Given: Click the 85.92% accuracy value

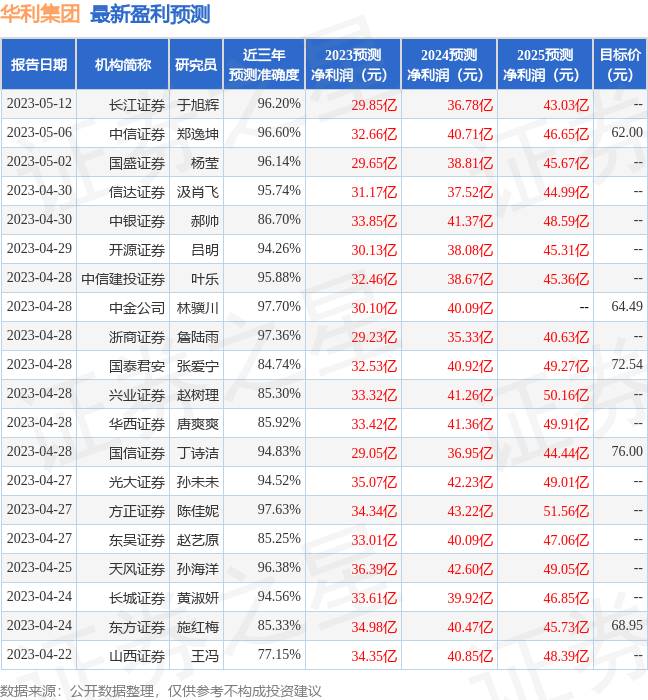Looking at the screenshot, I should tap(279, 423).
